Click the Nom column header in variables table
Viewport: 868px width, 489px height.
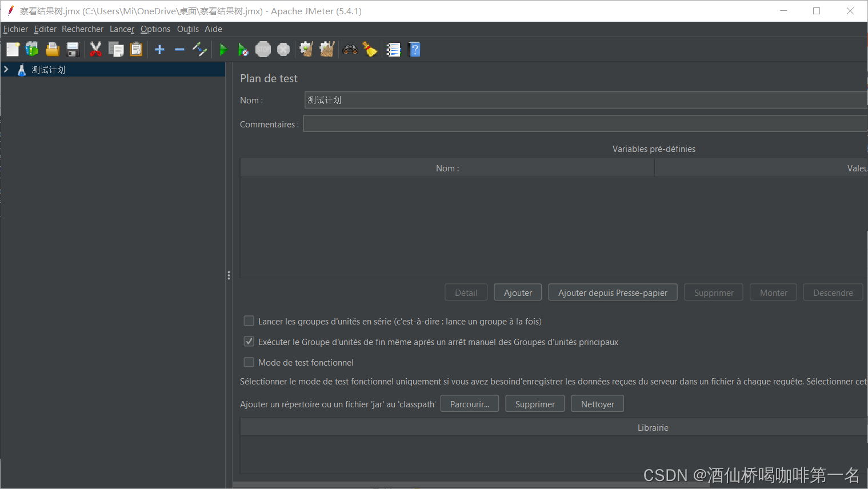coord(447,168)
